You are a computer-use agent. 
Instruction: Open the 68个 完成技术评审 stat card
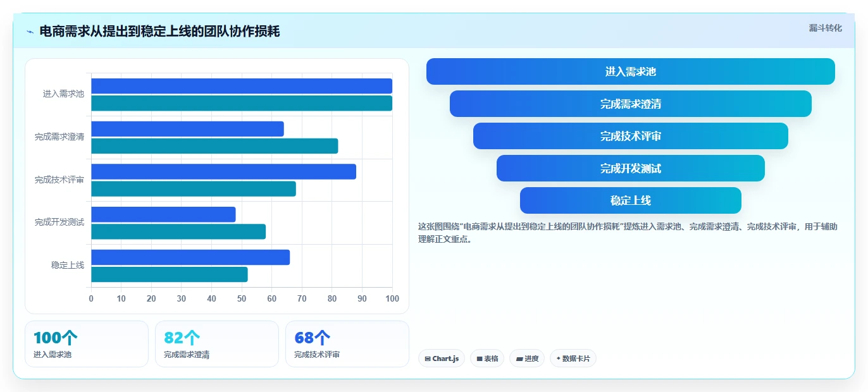pos(347,344)
